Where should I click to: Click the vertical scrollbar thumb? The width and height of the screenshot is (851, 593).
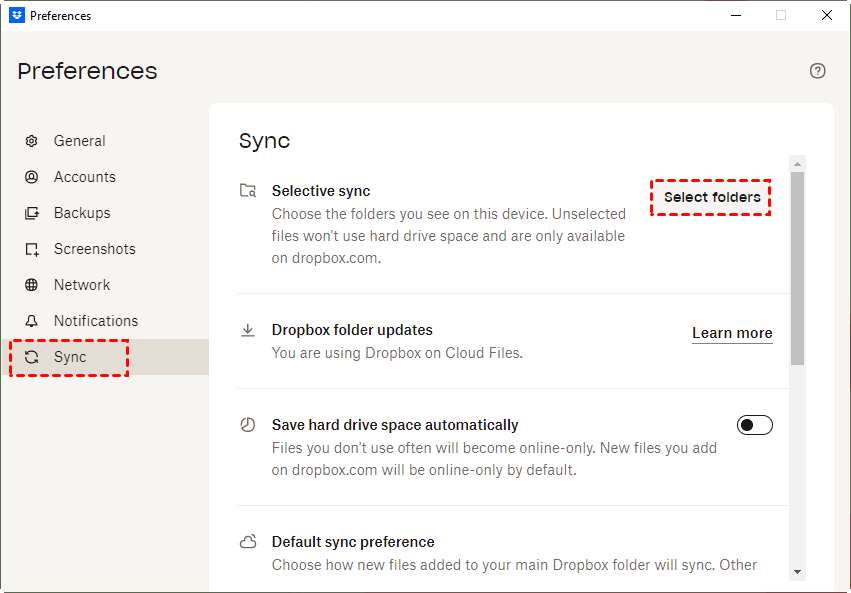click(797, 268)
